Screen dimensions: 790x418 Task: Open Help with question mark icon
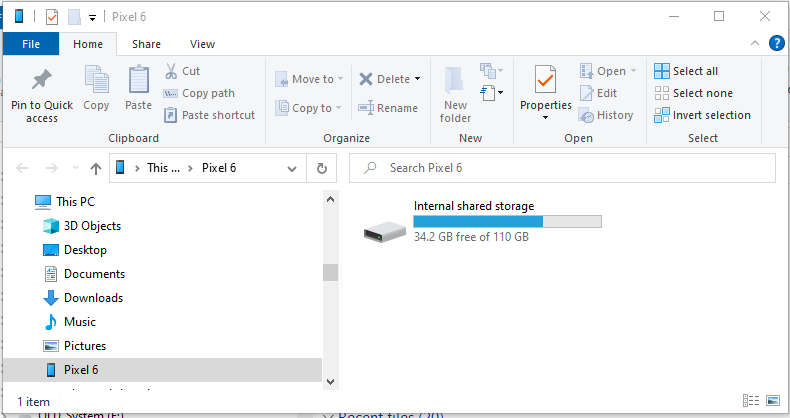[776, 43]
